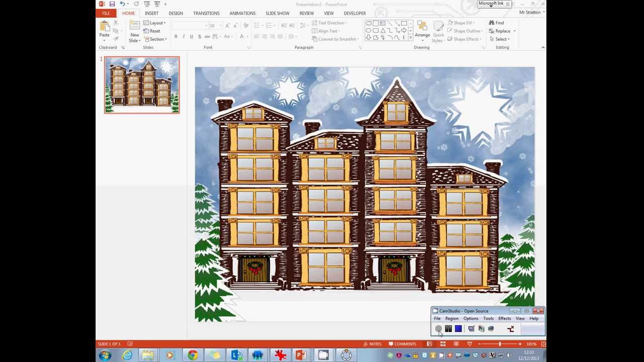This screenshot has height=362, width=644.
Task: Open the Shape Outline dropdown
Action: pyautogui.click(x=465, y=31)
